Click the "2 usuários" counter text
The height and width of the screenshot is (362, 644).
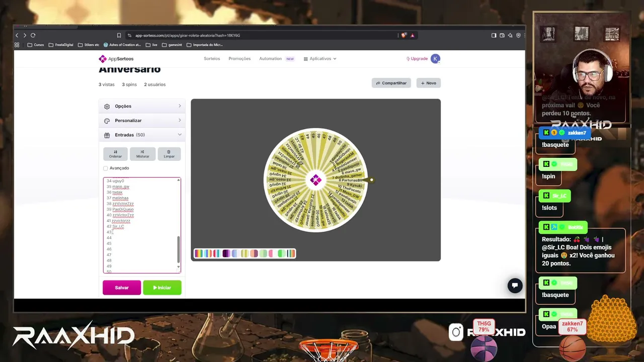tap(155, 84)
